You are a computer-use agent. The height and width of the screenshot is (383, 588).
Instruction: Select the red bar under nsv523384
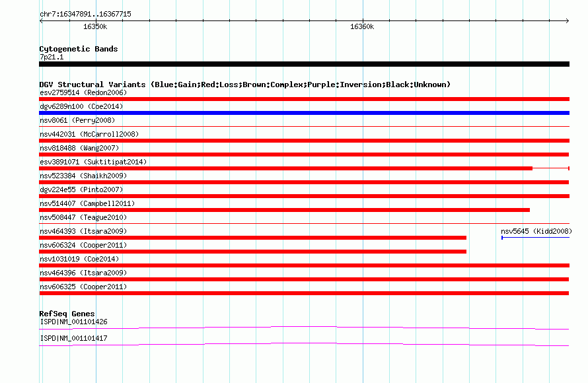click(304, 182)
